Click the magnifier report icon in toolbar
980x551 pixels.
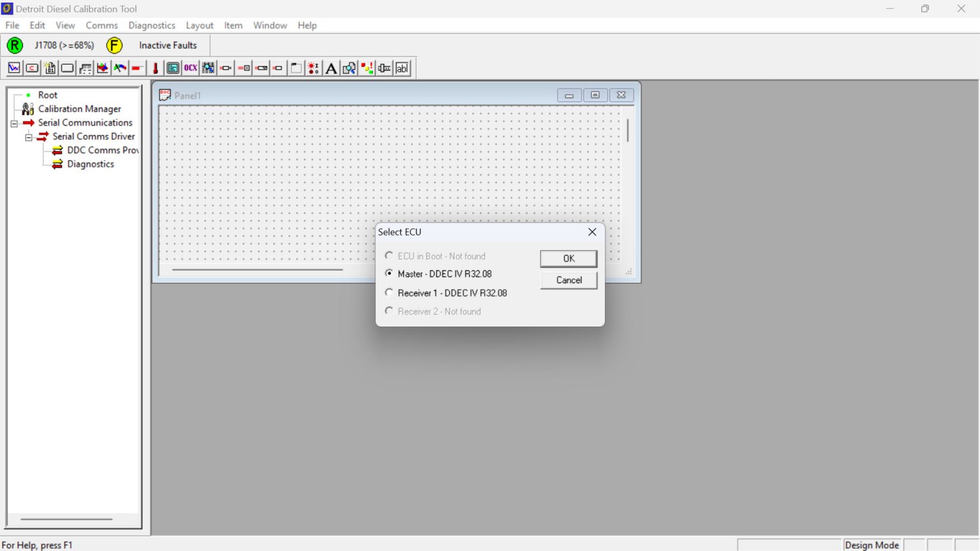tap(348, 68)
